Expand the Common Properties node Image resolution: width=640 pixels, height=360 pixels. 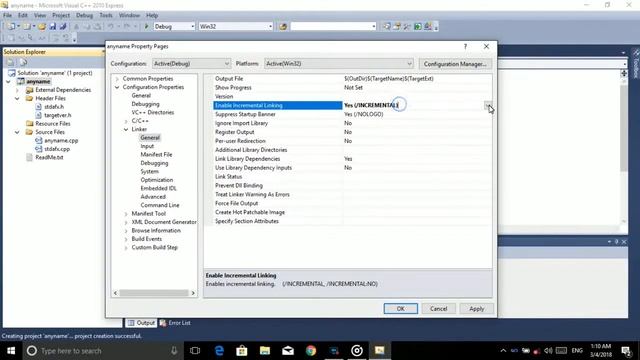[117, 79]
